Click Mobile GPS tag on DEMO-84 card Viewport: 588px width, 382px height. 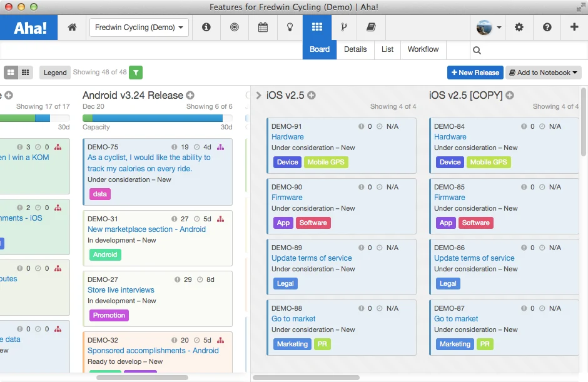click(489, 162)
